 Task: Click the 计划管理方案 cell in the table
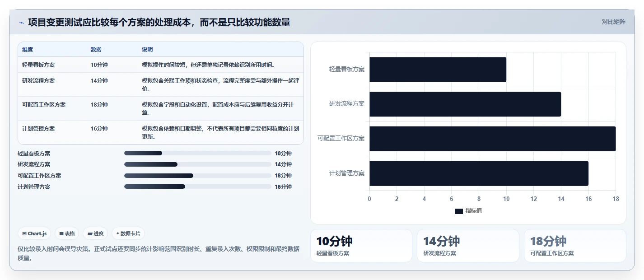pos(38,129)
